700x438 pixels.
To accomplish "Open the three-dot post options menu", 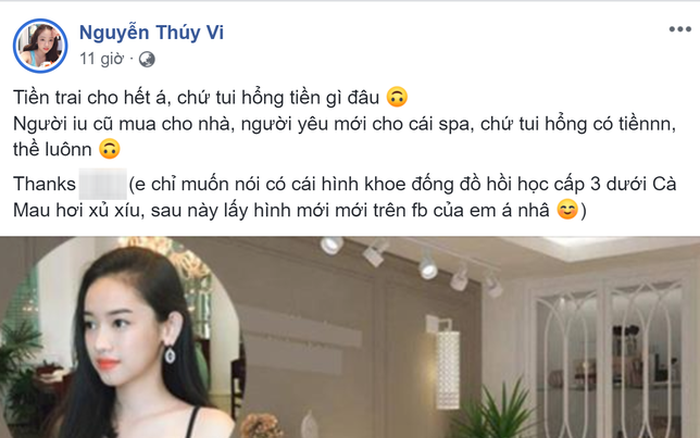I will coord(679,29).
